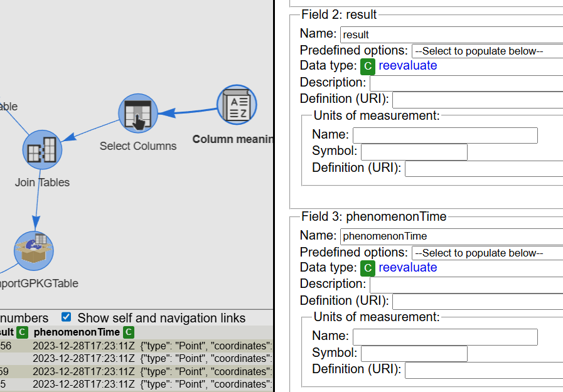
Task: Click reevaluate link for result field
Action: pos(407,66)
